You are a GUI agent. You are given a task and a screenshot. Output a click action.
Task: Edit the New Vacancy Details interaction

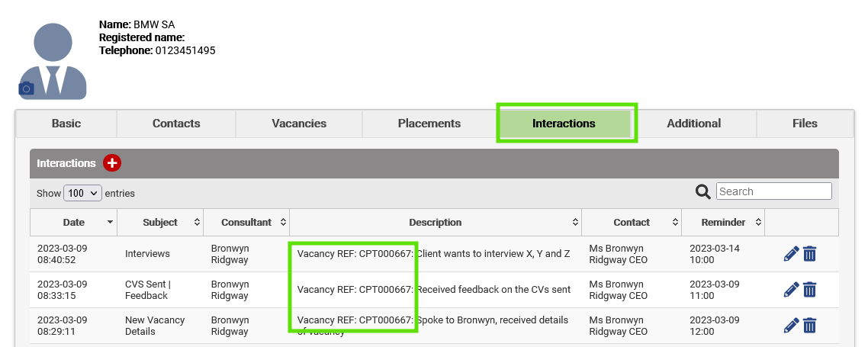[792, 326]
